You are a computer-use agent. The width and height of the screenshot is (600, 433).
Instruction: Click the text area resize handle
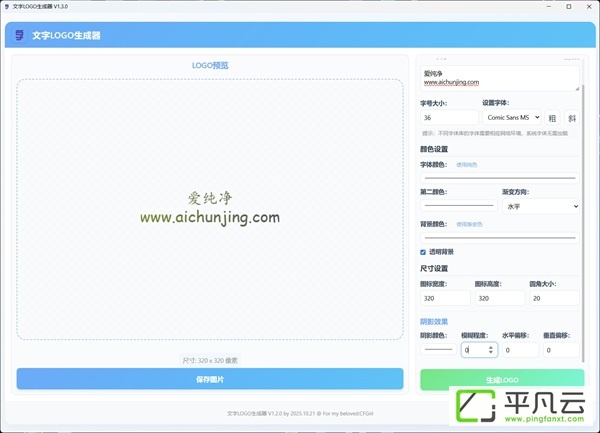click(577, 88)
